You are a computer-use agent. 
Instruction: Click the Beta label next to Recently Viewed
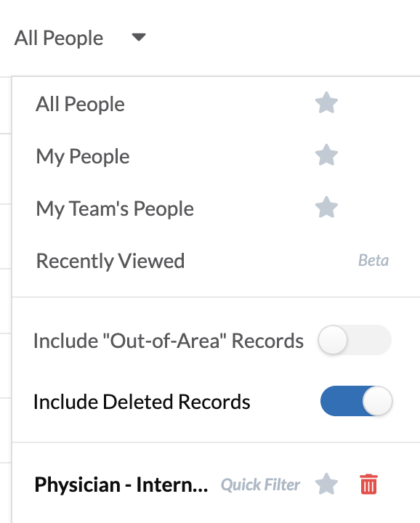373,260
